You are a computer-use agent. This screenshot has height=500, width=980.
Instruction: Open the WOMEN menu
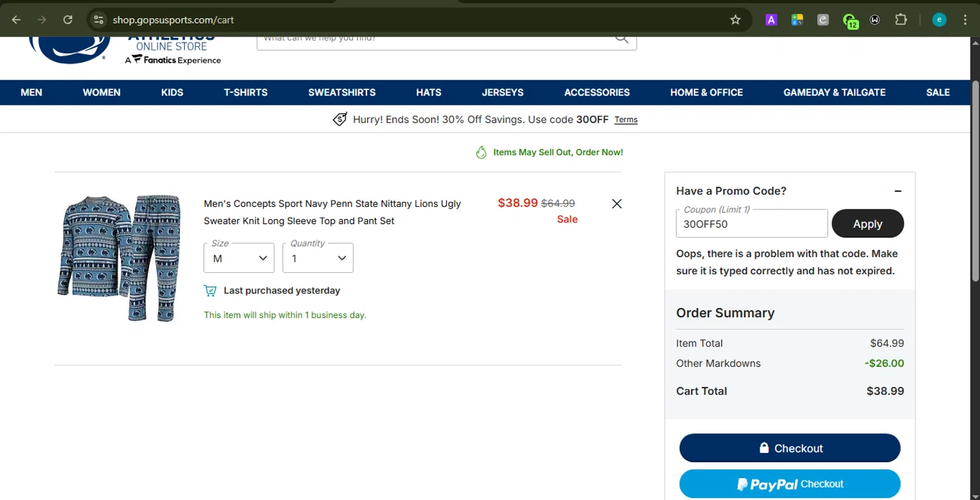pos(101,92)
